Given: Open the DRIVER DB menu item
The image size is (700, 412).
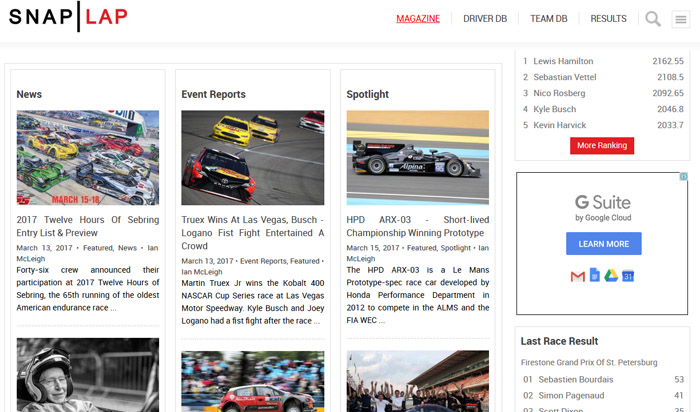Looking at the screenshot, I should [x=485, y=19].
